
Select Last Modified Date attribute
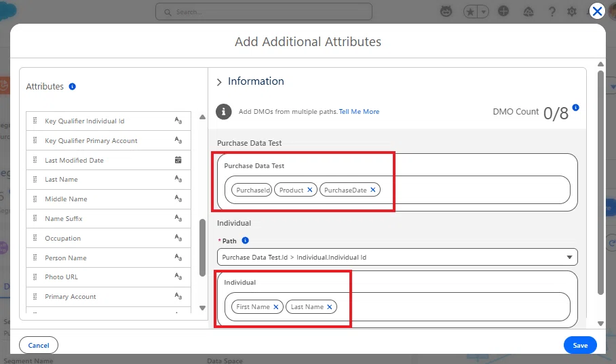109,160
